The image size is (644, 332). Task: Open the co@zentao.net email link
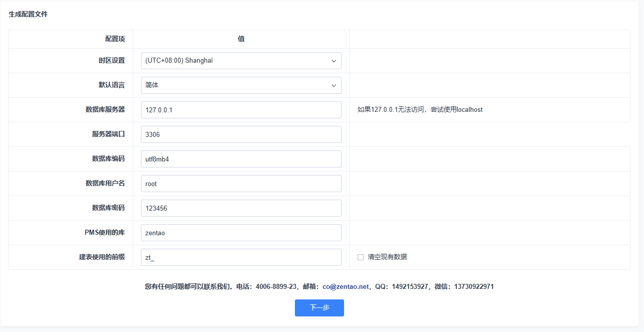point(345,287)
